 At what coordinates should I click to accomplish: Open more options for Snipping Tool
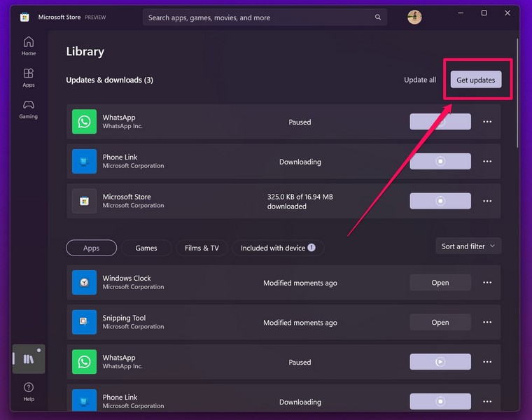487,323
